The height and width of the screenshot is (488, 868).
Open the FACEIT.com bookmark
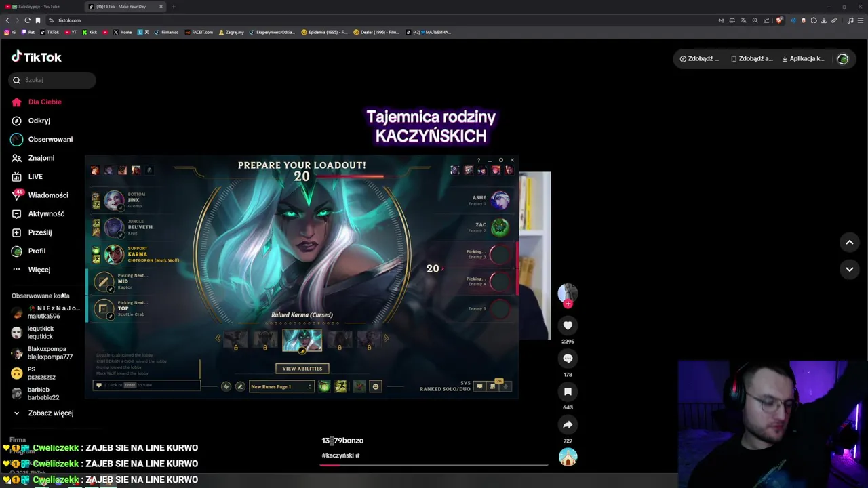[199, 32]
